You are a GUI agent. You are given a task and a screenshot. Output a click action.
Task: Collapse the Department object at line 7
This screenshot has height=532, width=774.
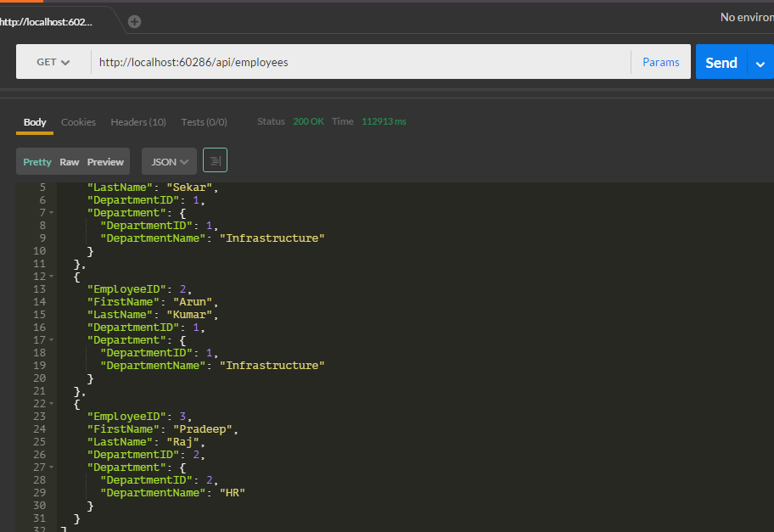(x=52, y=213)
